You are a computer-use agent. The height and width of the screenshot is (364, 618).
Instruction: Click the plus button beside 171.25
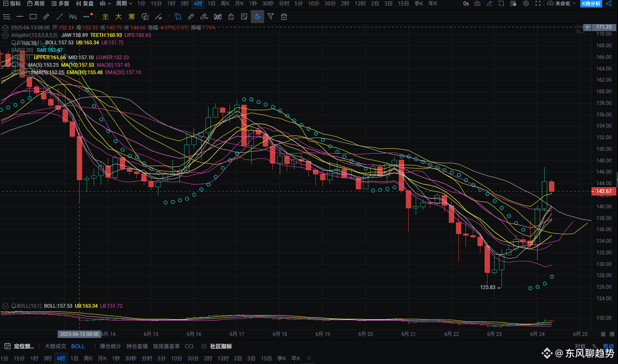click(587, 27)
